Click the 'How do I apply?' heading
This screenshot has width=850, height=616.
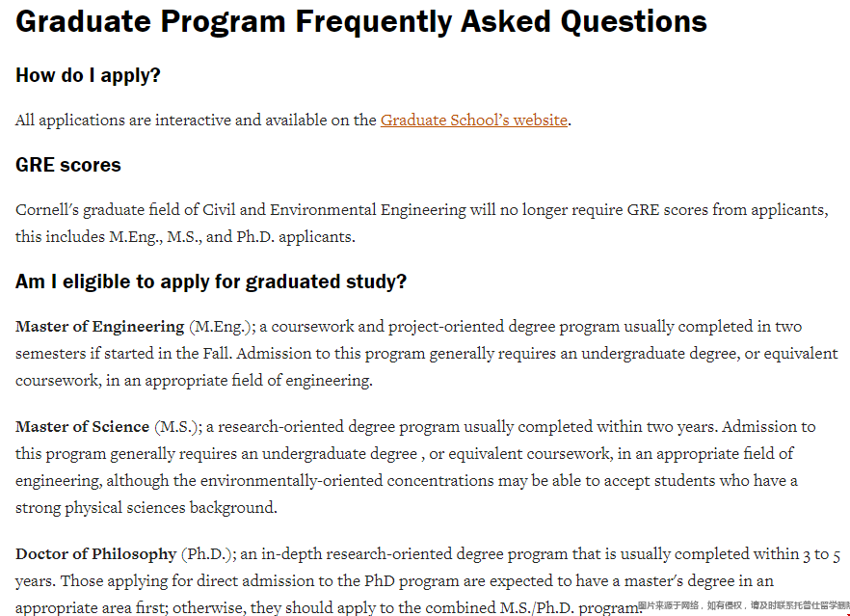coord(88,75)
